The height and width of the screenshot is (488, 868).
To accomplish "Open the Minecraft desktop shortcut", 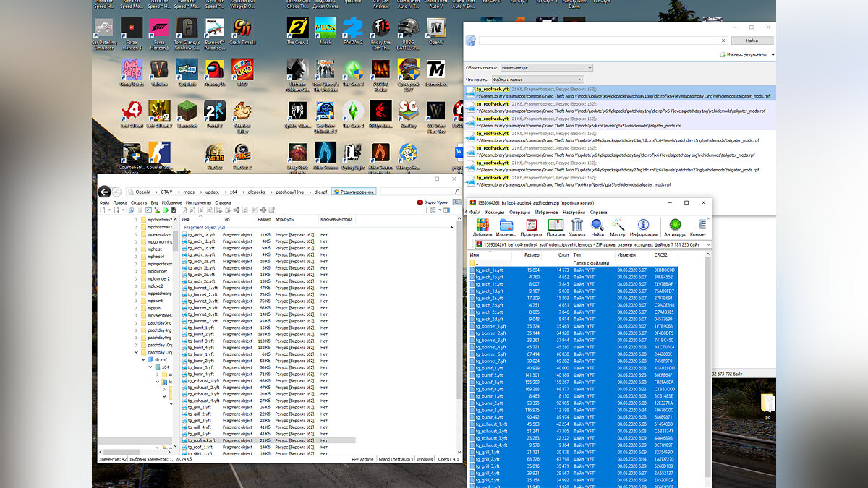I will tap(187, 112).
